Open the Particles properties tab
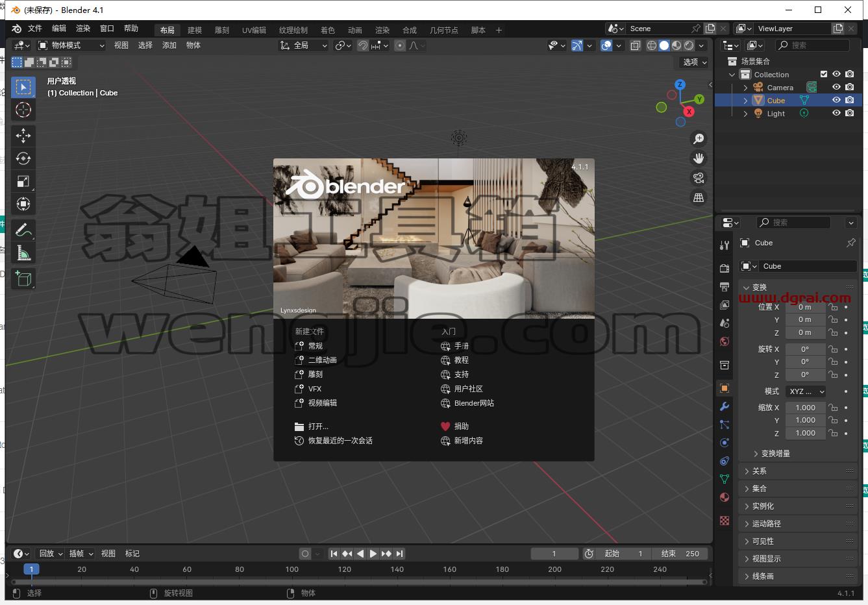Image resolution: width=868 pixels, height=605 pixels. point(725,425)
